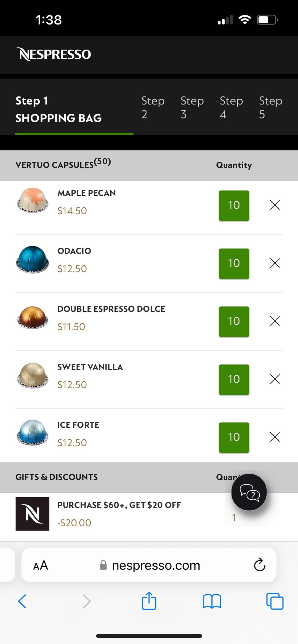298x644 pixels.
Task: Open Safari bookmarks book icon
Action: point(212,601)
